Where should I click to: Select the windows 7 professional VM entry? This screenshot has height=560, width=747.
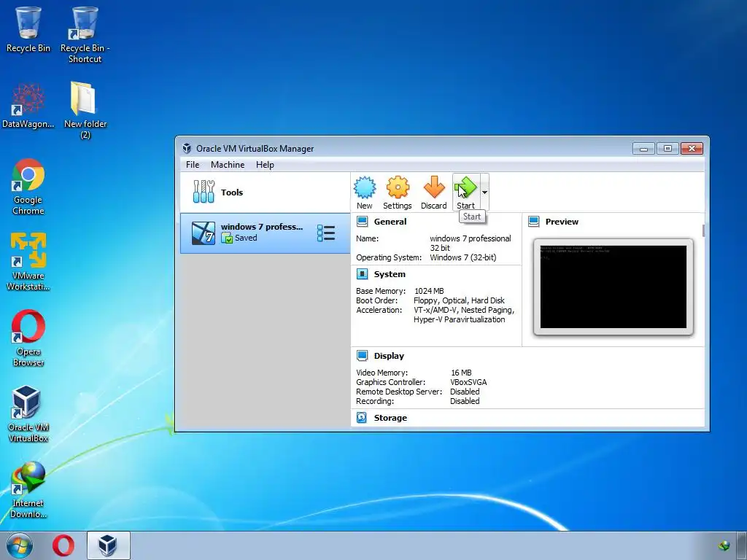tap(265, 233)
